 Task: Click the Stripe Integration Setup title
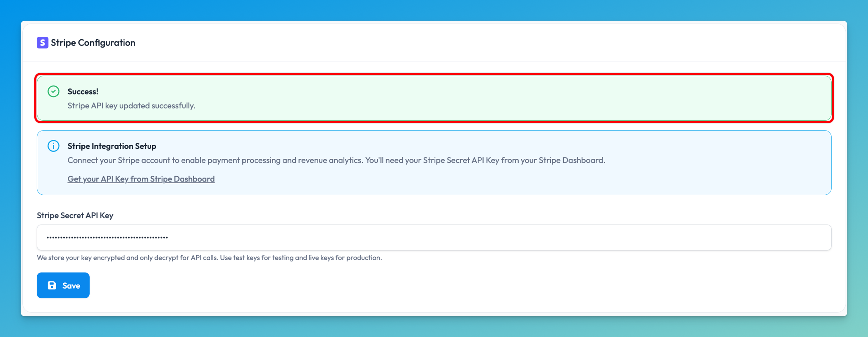(112, 146)
